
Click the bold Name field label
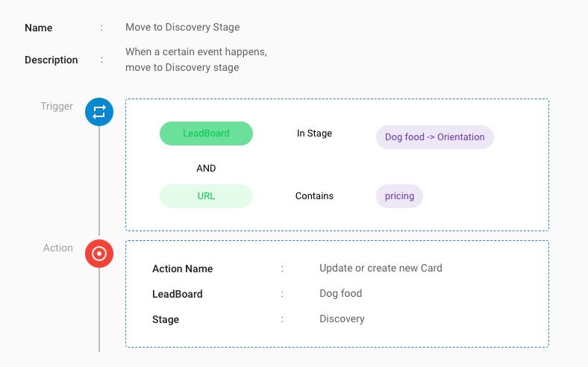pyautogui.click(x=38, y=28)
